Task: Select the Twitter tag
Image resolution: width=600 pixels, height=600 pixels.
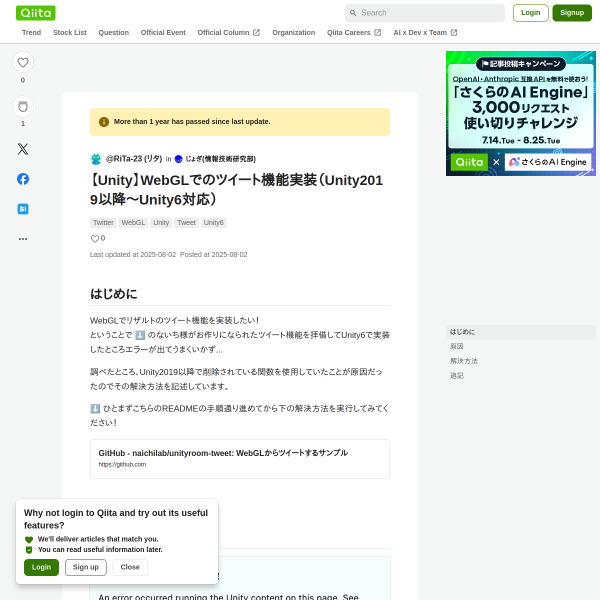Action: (103, 223)
